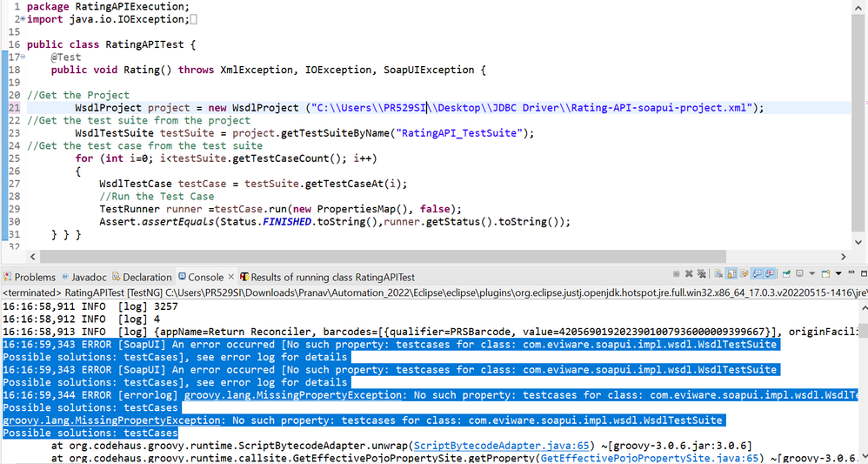Image resolution: width=868 pixels, height=464 pixels.
Task: Pin the current console
Action: click(x=786, y=274)
